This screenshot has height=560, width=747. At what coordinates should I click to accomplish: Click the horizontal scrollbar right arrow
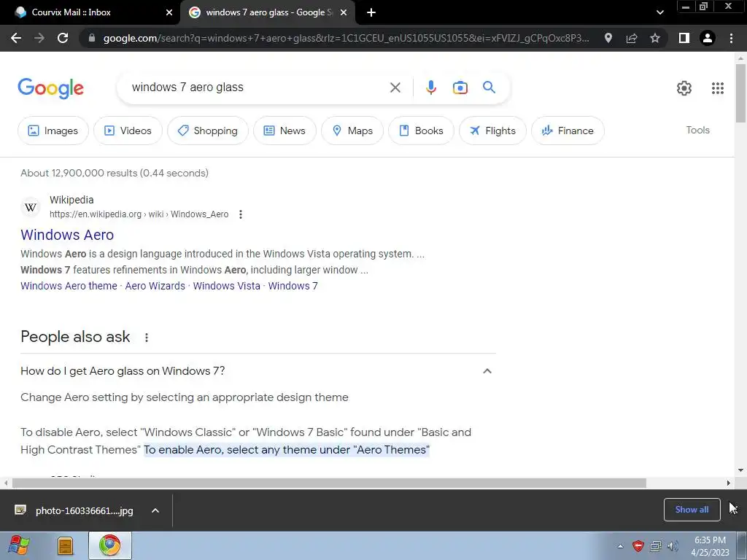point(728,483)
